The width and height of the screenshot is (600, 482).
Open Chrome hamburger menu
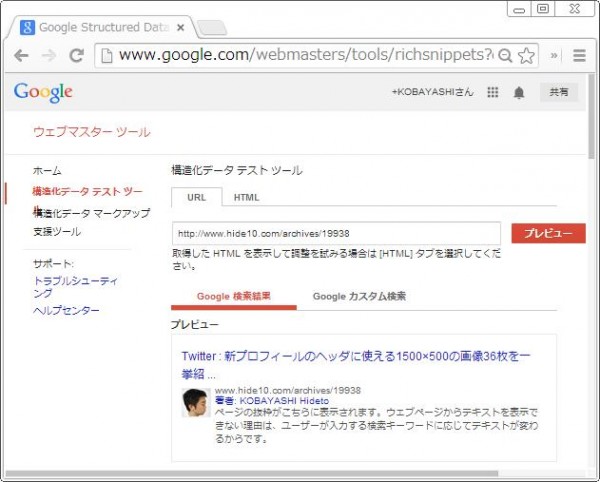579,56
